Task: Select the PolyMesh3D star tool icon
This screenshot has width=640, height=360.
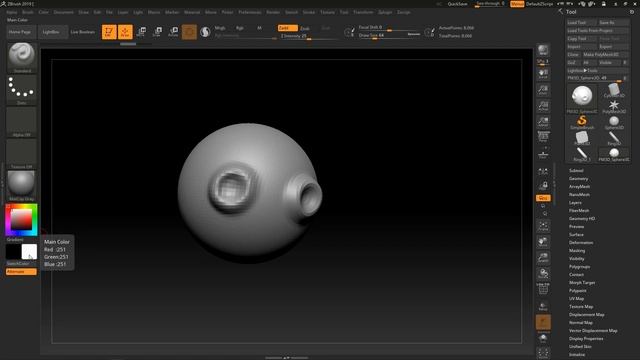Action: click(614, 107)
